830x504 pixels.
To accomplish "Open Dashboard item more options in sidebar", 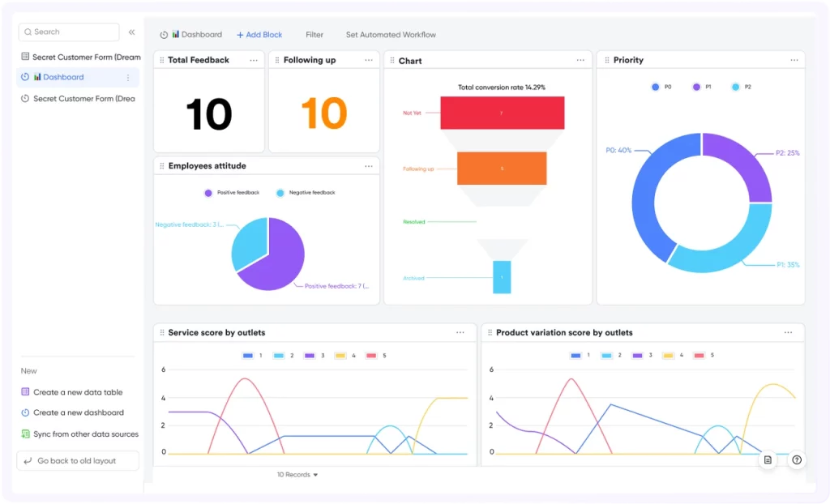I will pyautogui.click(x=128, y=77).
